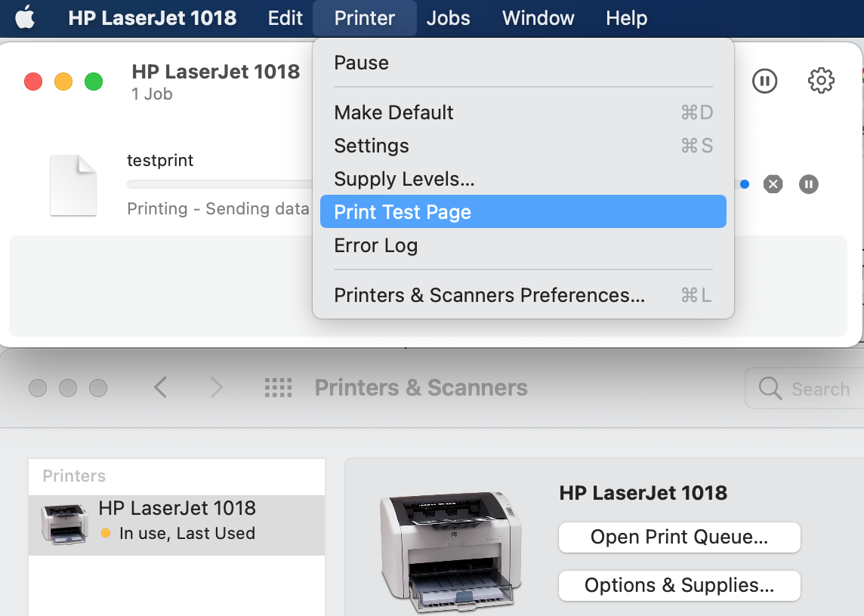Choose Pause from the Printer menu
Viewport: 864px width, 616px height.
click(523, 63)
